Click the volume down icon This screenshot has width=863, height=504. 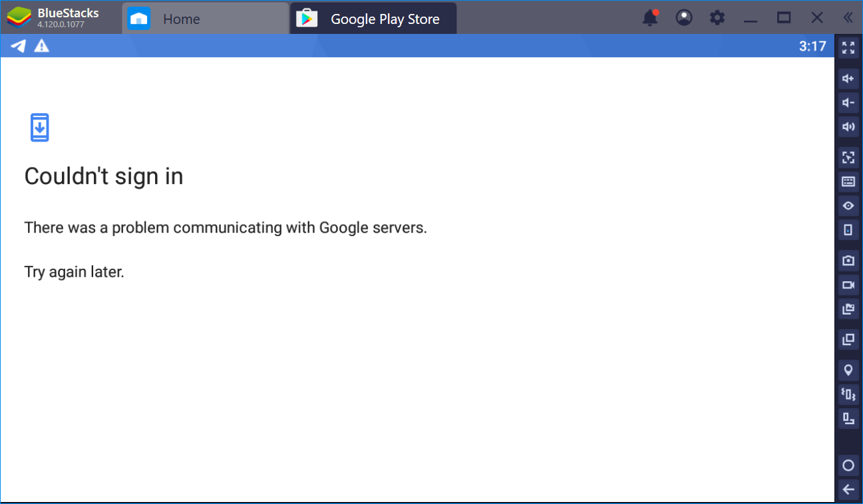pyautogui.click(x=848, y=102)
